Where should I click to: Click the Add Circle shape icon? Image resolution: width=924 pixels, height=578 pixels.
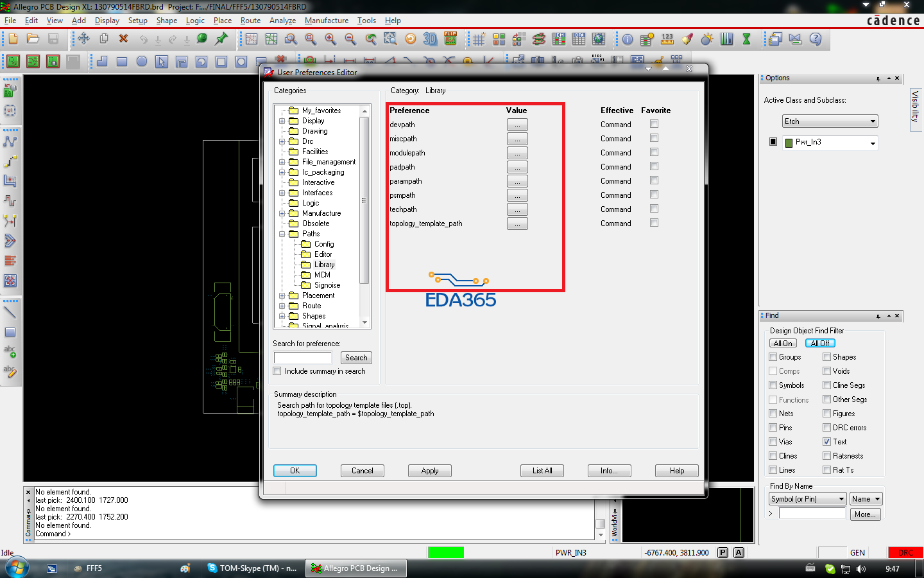pyautogui.click(x=142, y=62)
